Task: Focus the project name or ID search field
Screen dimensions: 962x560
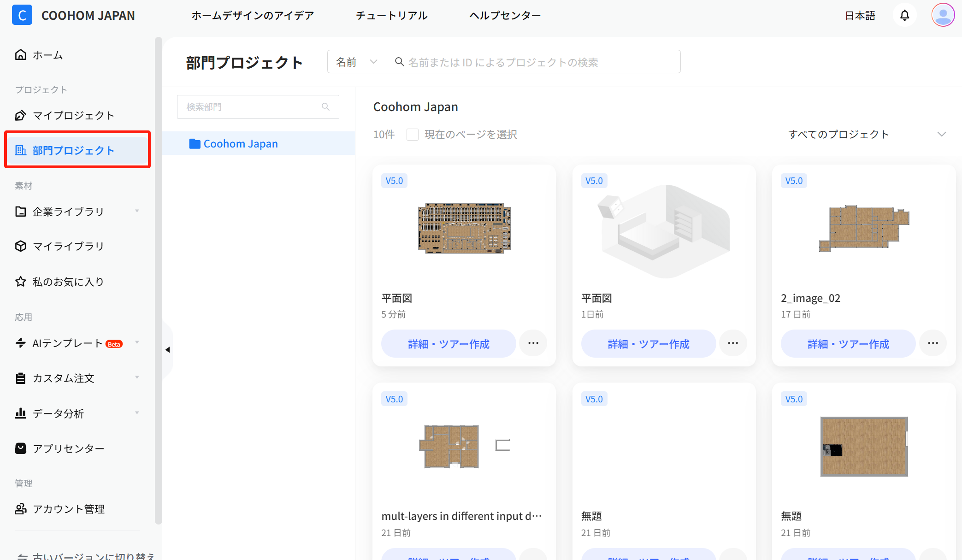Action: pos(533,62)
